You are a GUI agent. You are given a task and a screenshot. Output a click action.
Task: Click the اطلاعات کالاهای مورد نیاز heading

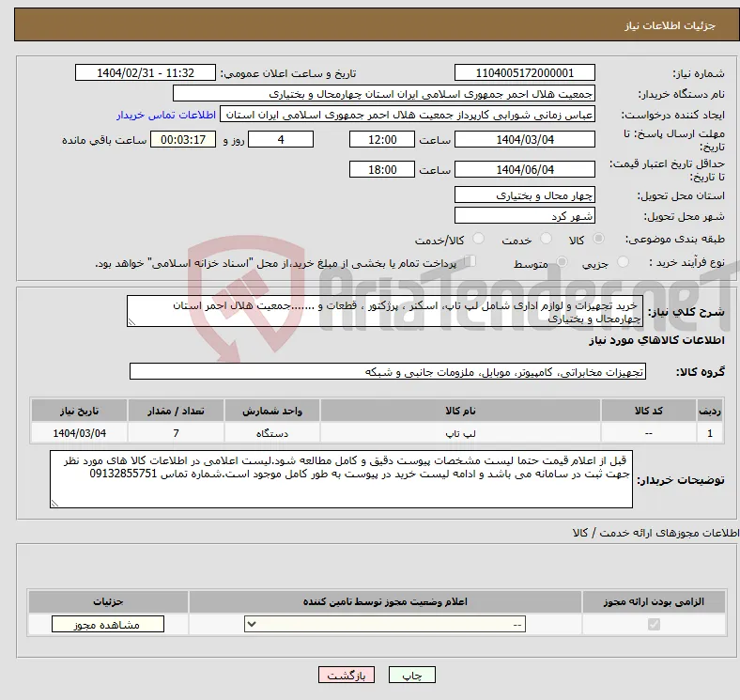[x=656, y=340]
